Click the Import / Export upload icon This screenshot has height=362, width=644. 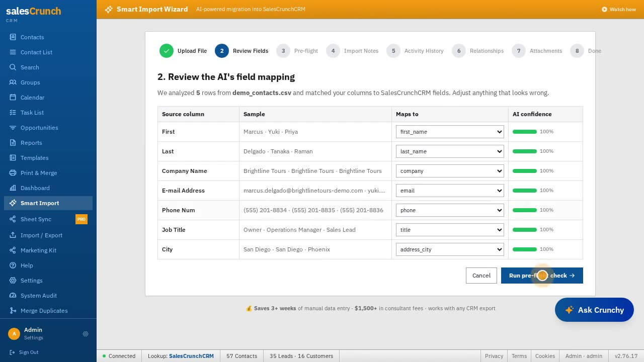[13, 235]
